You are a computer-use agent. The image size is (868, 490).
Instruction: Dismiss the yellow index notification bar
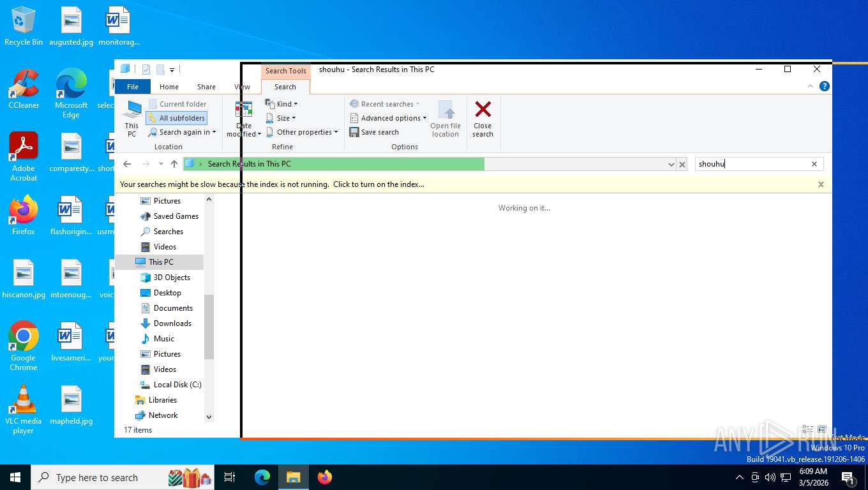pos(821,184)
